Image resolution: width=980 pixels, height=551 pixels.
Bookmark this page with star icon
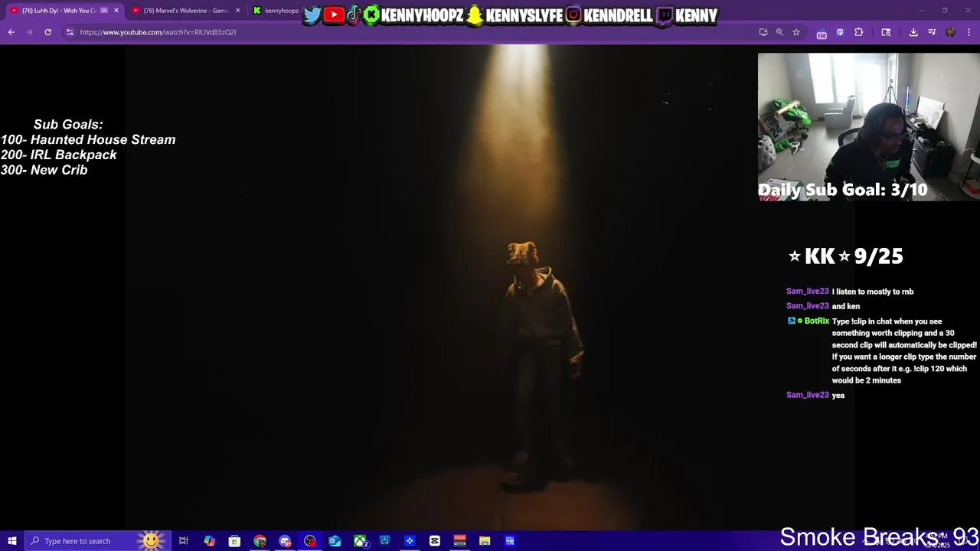tap(796, 32)
